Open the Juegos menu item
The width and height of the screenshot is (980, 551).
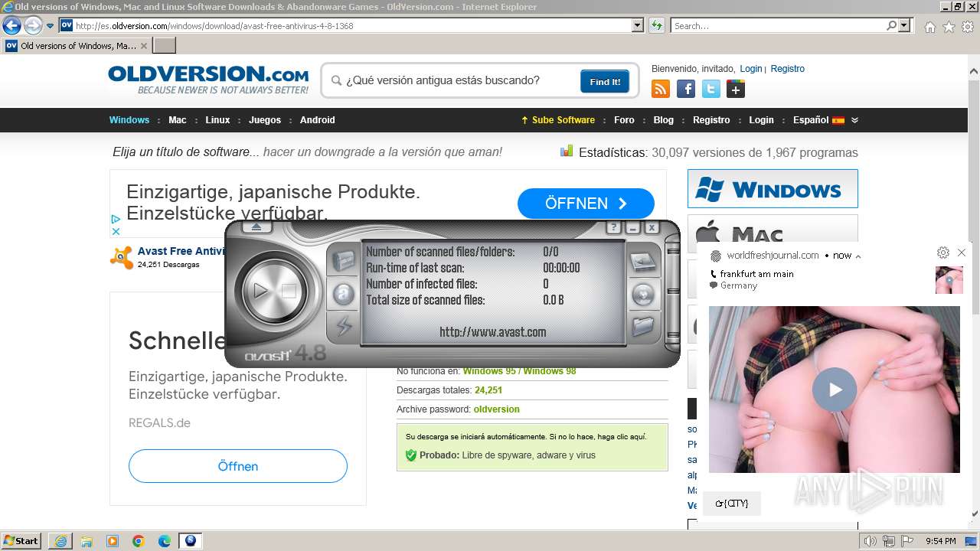point(265,120)
